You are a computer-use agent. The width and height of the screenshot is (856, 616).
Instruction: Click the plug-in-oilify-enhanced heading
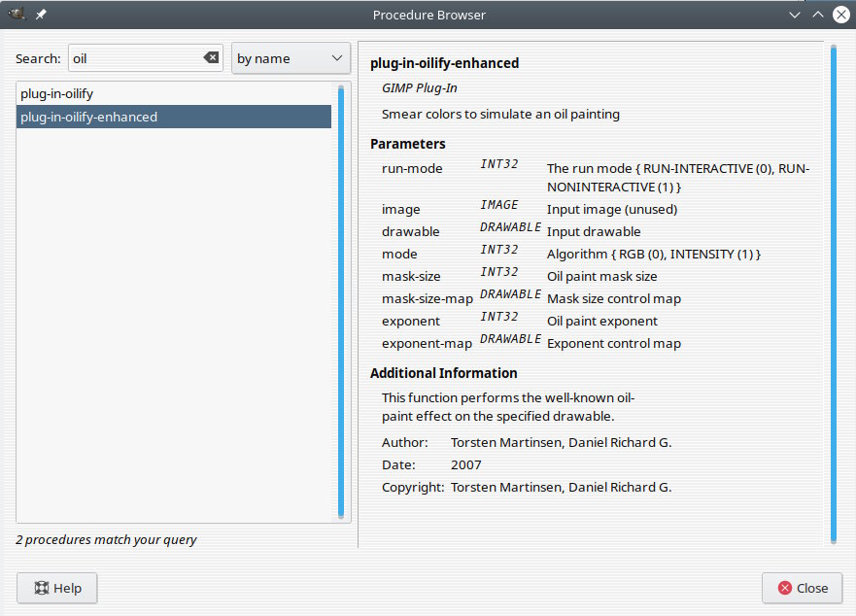coord(444,63)
